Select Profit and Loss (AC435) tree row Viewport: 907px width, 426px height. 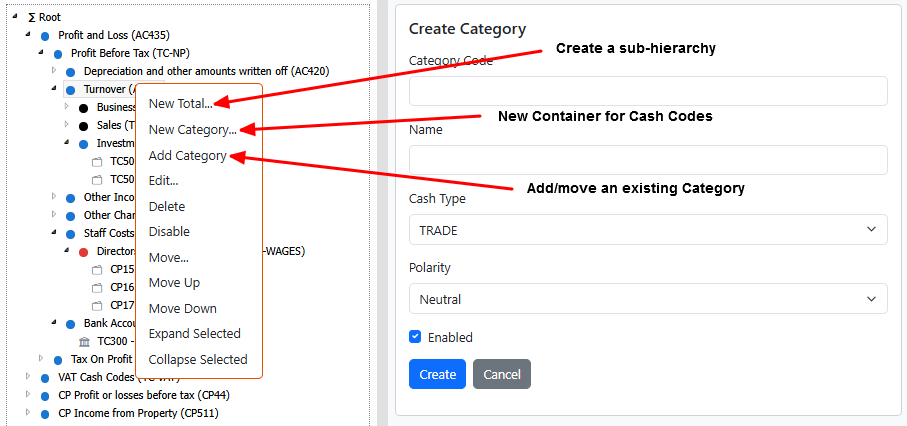pos(113,35)
